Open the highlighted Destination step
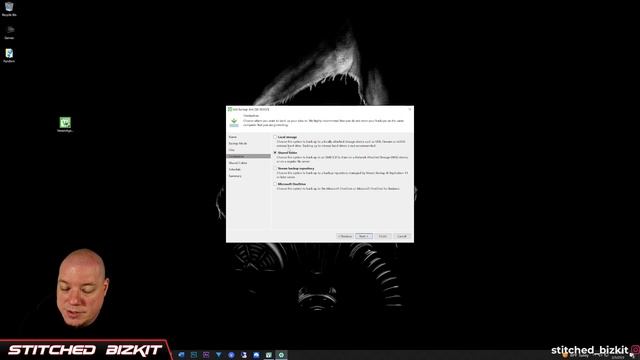Viewport: 640px width, 360px height. coord(248,156)
